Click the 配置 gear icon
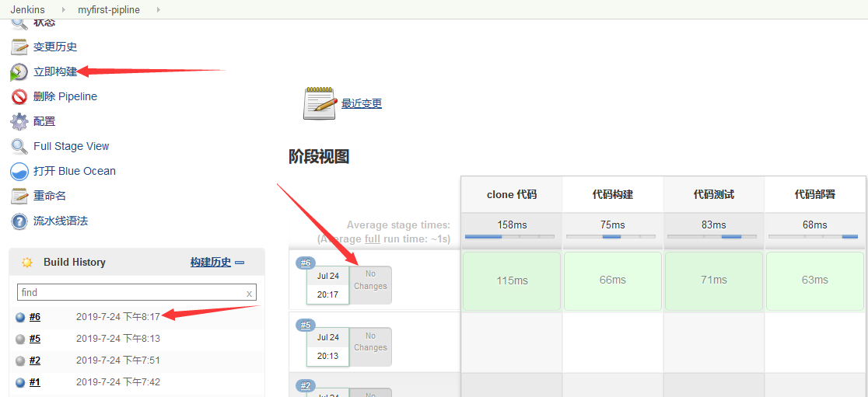The height and width of the screenshot is (397, 868). (x=19, y=122)
